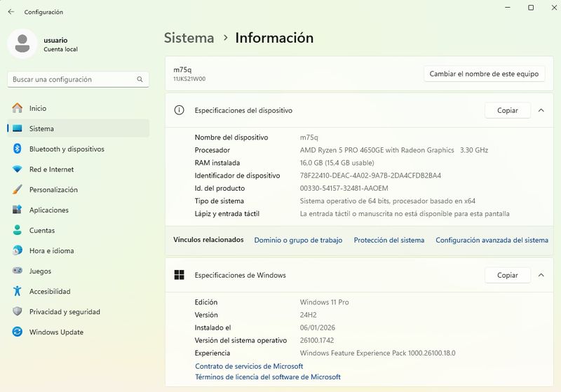Select Bluetooth y dispositivos in sidebar
The width and height of the screenshot is (561, 392).
(79, 149)
